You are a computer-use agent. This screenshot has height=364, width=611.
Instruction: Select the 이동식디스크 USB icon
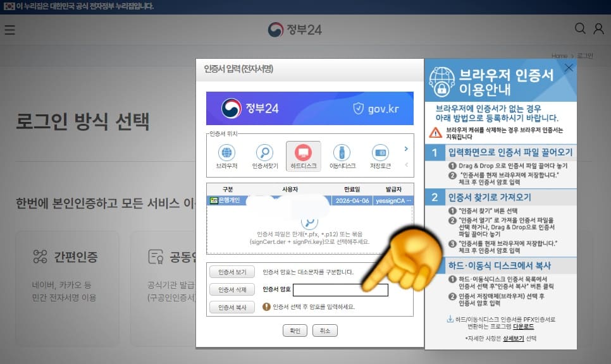[x=342, y=152]
